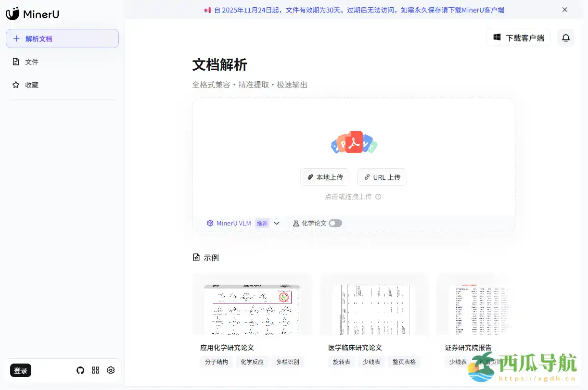Expand the MinerU VLM model dropdown

point(277,223)
